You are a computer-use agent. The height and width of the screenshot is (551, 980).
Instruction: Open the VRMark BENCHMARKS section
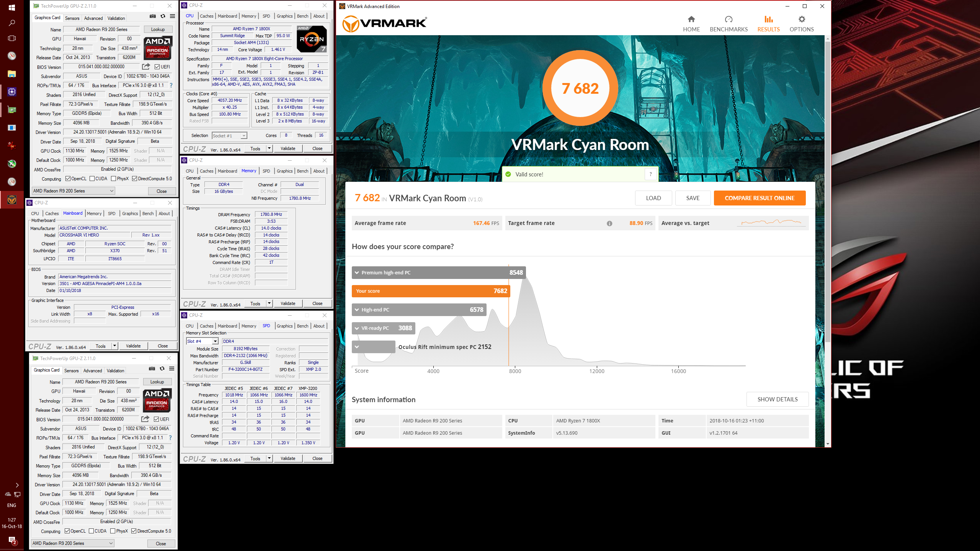tap(728, 24)
